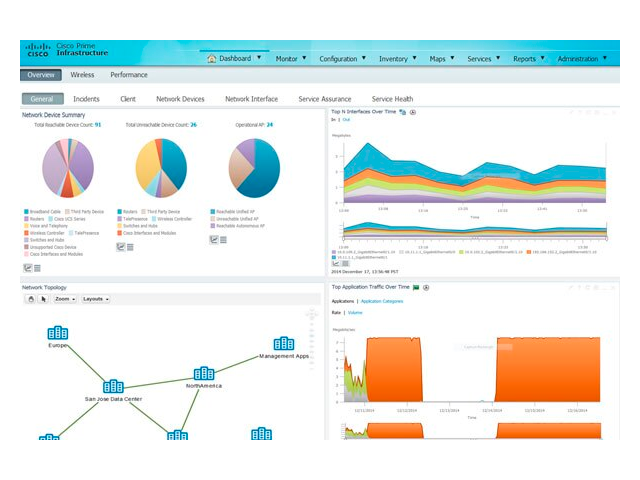Switch traffic chart to Volume
640x480 pixels.
(x=355, y=313)
